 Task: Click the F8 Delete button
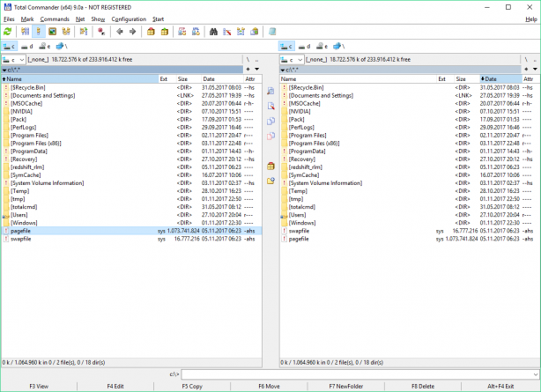[423, 386]
